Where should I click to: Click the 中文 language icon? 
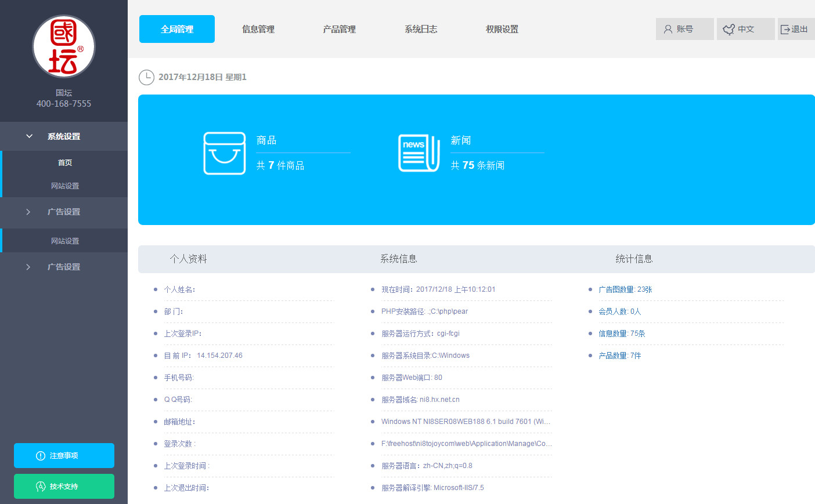729,28
